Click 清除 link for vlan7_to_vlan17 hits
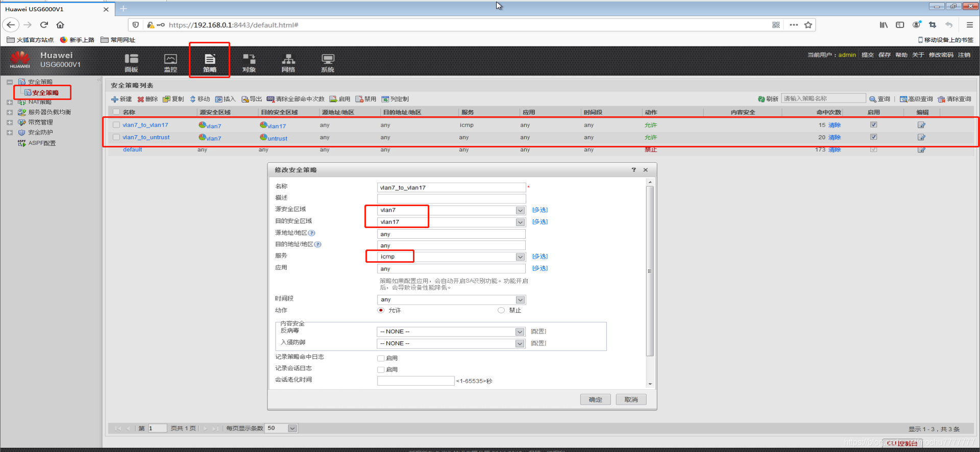 (x=835, y=125)
